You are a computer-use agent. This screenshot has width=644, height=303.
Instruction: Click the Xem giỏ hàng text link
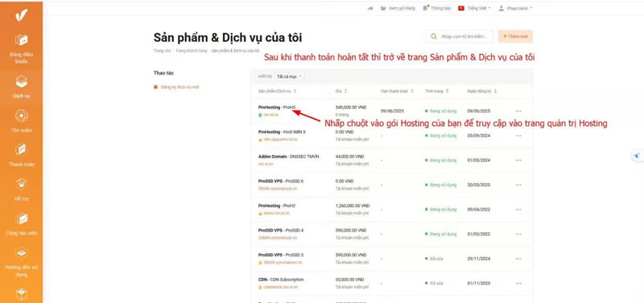[402, 8]
